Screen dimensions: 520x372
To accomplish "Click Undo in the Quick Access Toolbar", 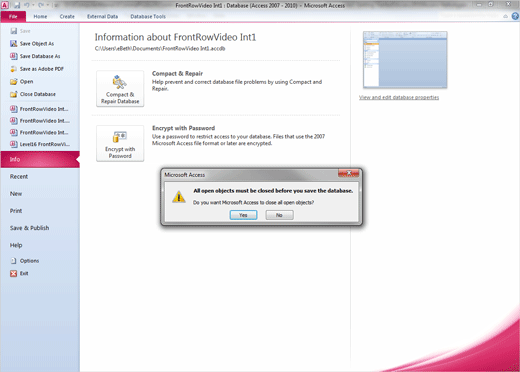I will [27, 5].
